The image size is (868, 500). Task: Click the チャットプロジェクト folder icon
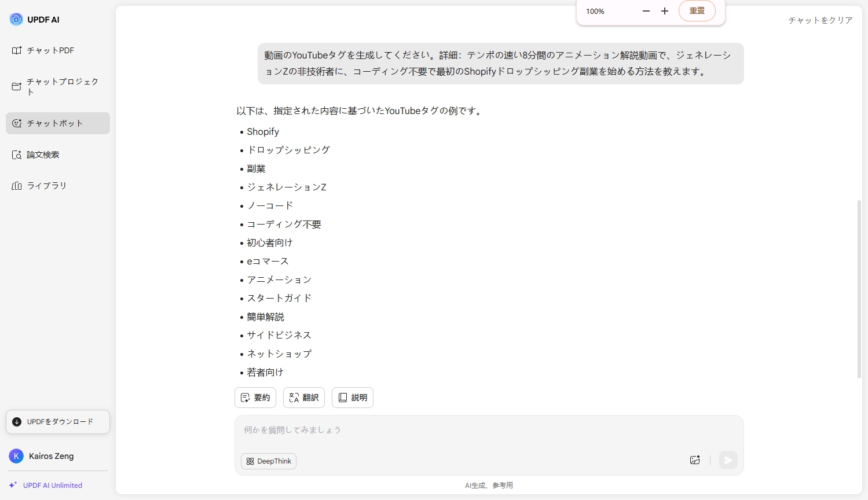pyautogui.click(x=17, y=87)
